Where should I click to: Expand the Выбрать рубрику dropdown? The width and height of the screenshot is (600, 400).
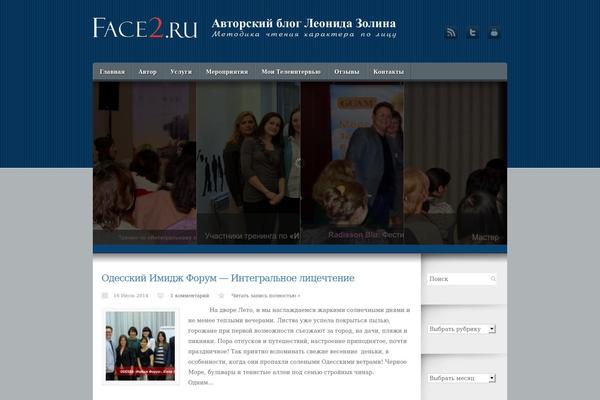[461, 329]
